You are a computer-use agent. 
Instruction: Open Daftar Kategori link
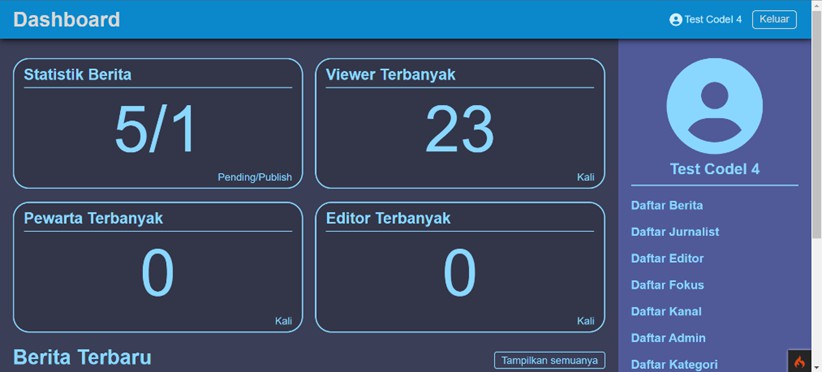tap(674, 364)
